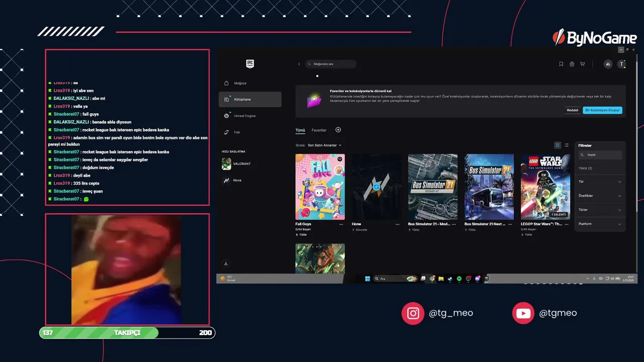This screenshot has height=362, width=644.
Task: Open the profile avatar menu
Action: [x=622, y=64]
